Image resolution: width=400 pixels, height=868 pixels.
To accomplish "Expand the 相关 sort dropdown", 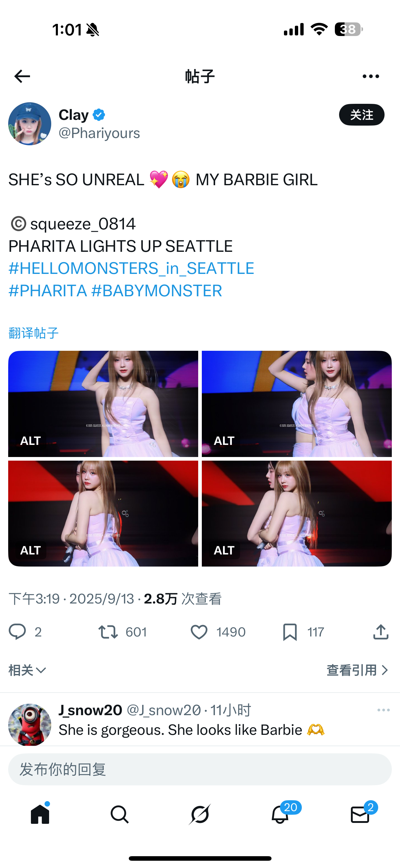I will (27, 670).
